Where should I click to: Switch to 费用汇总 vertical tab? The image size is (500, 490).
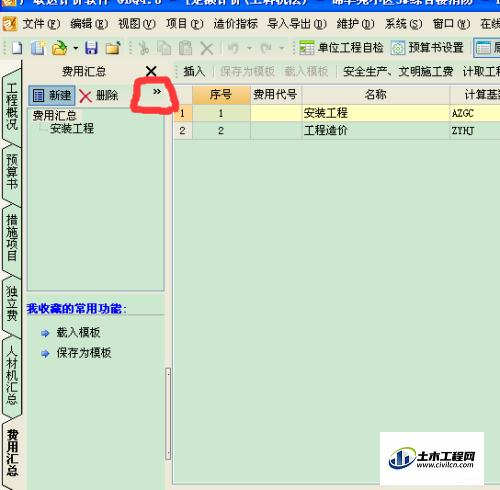pos(12,452)
